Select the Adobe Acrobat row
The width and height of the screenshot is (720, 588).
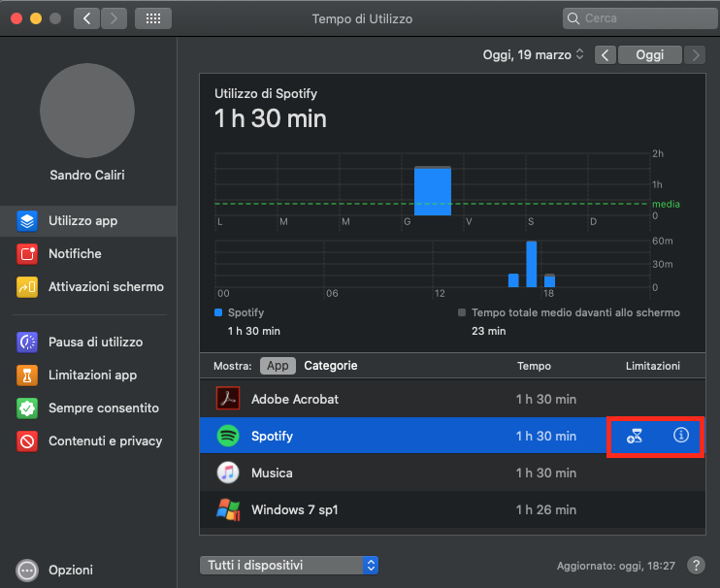(452, 399)
